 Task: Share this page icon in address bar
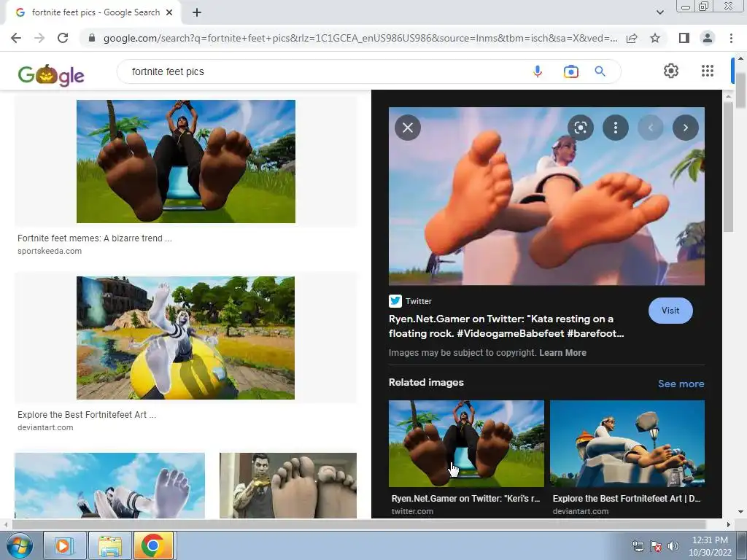point(632,38)
